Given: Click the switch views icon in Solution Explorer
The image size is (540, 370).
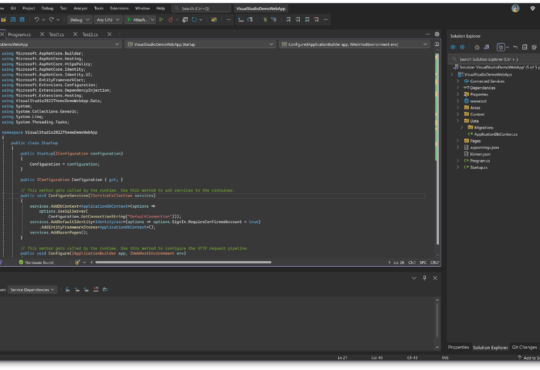Looking at the screenshot, I should pyautogui.click(x=486, y=47).
